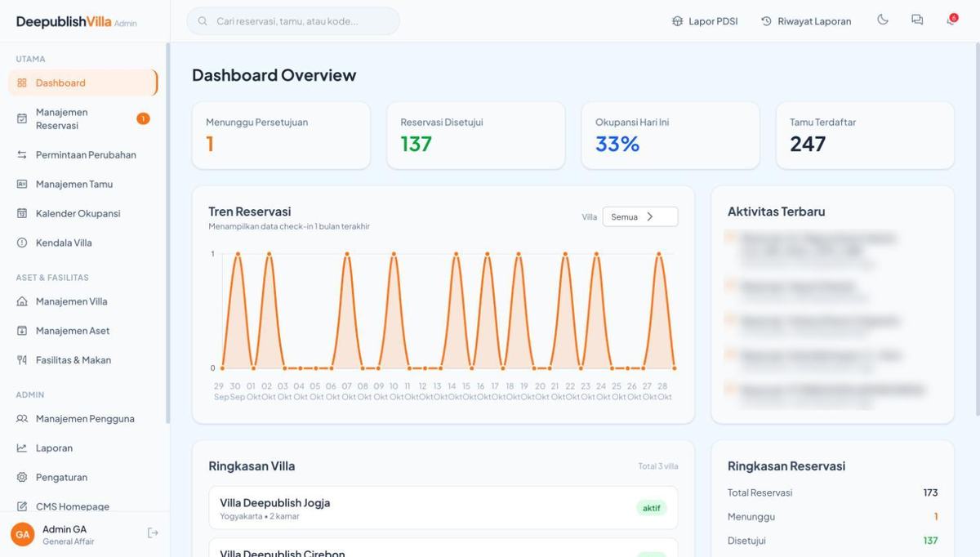Screen dimensions: 980x557
Task: Open Kalender Okupansi page
Action: 82,213
